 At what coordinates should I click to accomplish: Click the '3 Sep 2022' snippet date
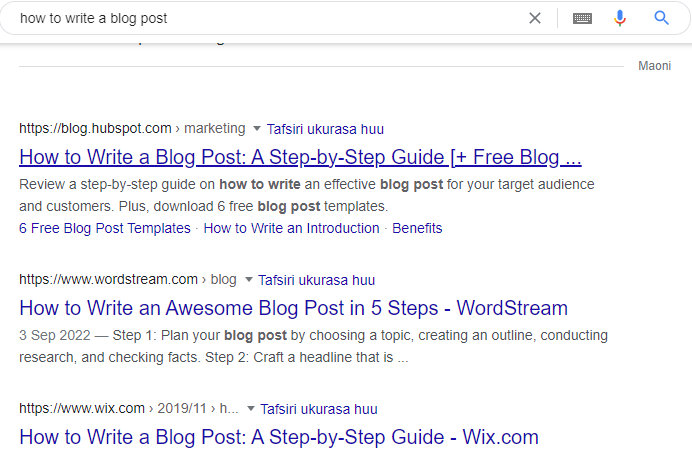[x=55, y=335]
